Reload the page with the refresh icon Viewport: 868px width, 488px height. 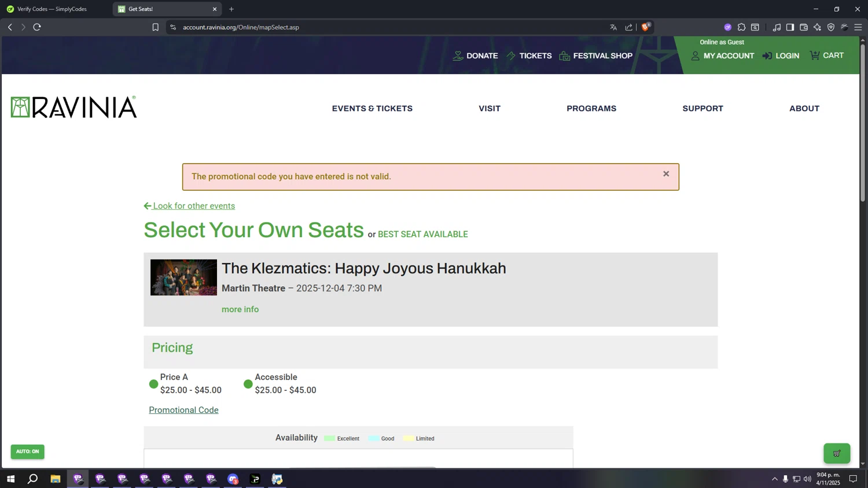point(37,27)
